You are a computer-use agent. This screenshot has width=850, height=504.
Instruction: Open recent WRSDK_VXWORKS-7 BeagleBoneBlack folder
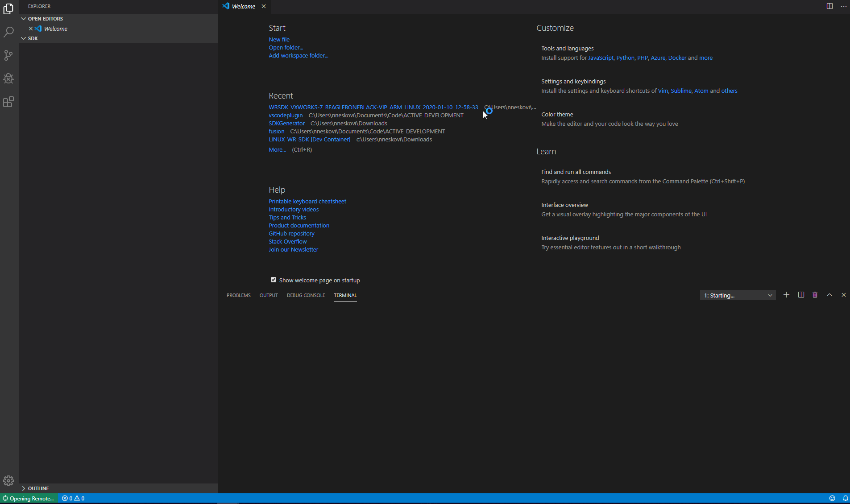(373, 107)
